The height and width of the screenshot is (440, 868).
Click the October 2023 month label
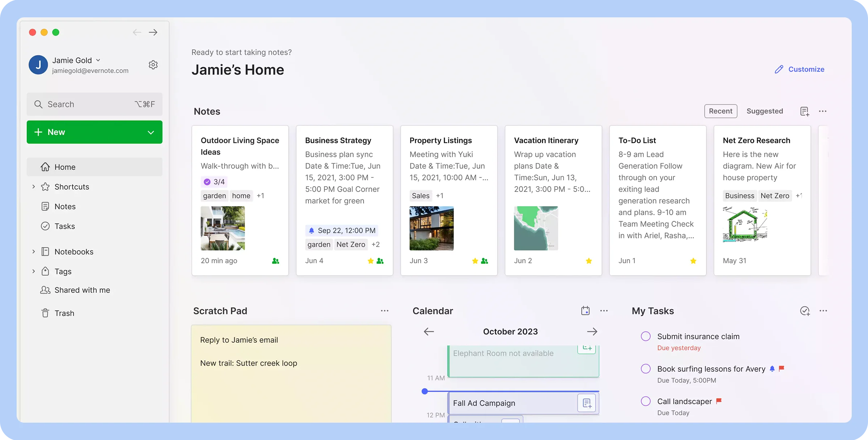(510, 332)
